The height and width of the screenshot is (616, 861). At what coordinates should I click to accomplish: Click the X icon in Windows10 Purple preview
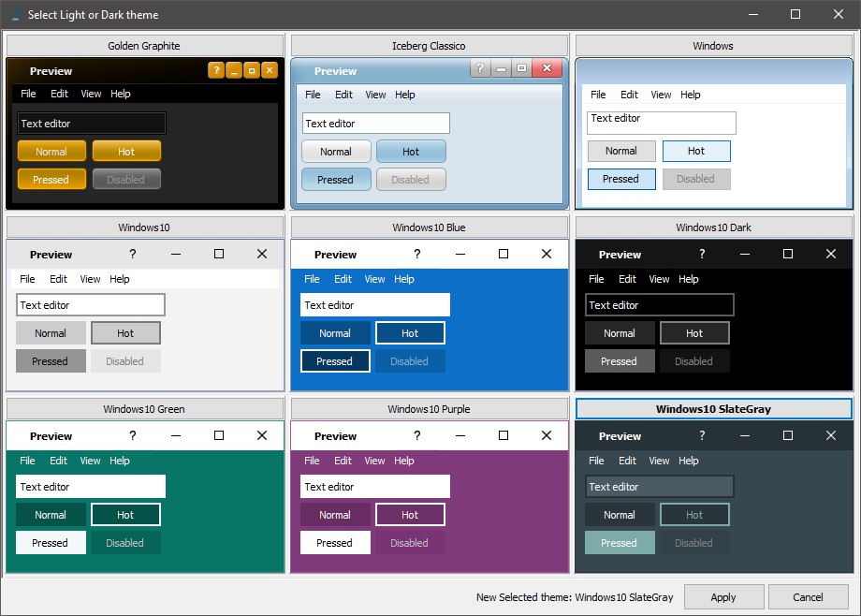(547, 435)
